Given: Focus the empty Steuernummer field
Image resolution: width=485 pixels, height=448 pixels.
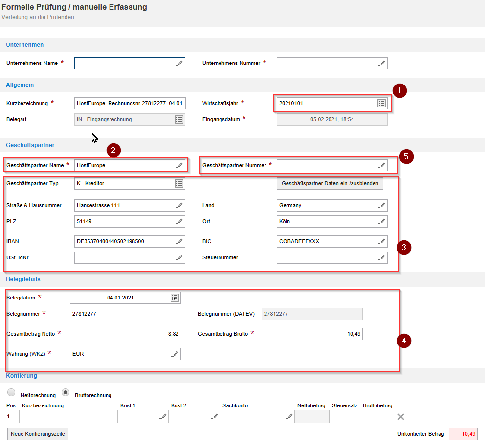Looking at the screenshot, I should (x=332, y=257).
